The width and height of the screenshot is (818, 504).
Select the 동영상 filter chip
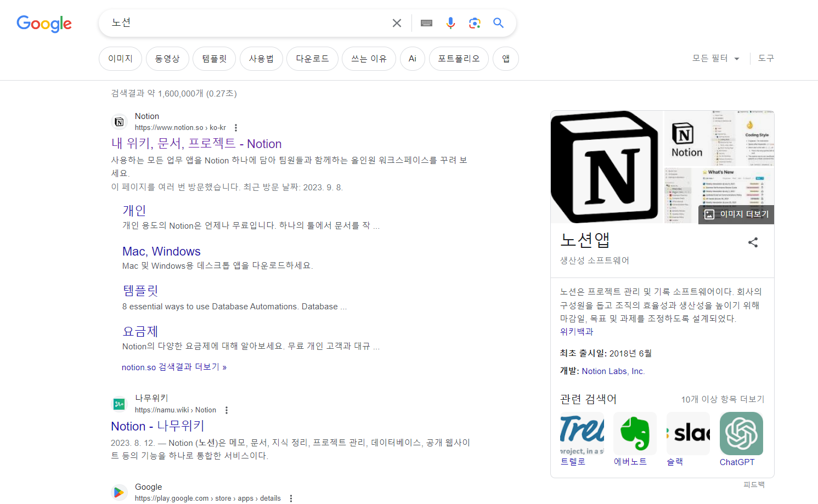(x=167, y=59)
